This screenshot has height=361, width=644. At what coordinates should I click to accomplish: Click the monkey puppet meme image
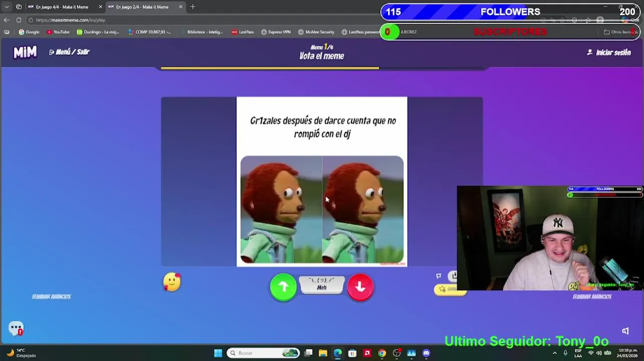[x=322, y=210]
